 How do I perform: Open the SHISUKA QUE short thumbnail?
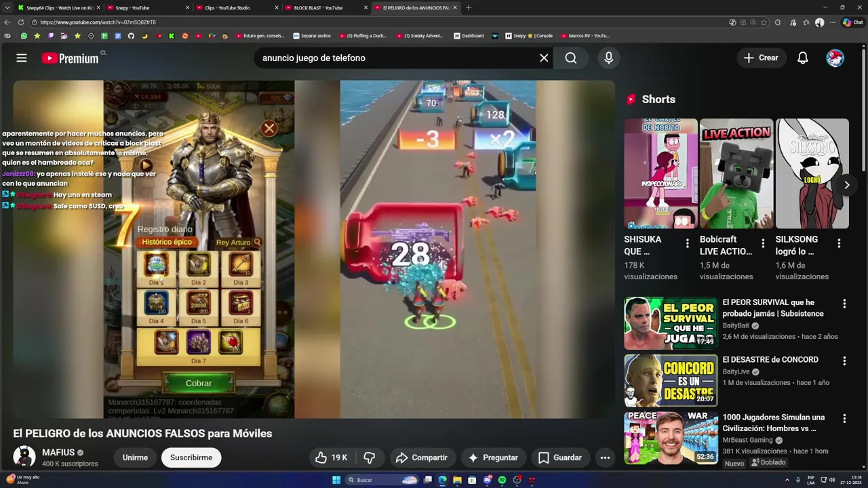coord(660,174)
